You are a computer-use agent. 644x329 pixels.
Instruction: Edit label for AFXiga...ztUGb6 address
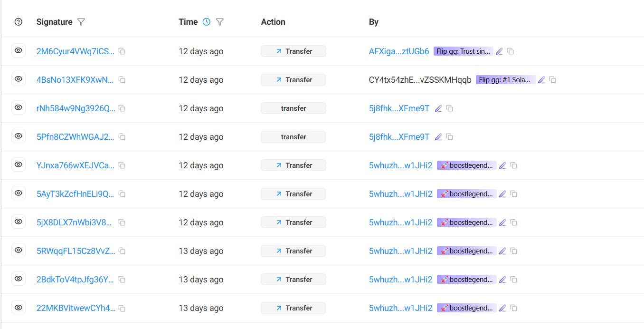tap(499, 51)
